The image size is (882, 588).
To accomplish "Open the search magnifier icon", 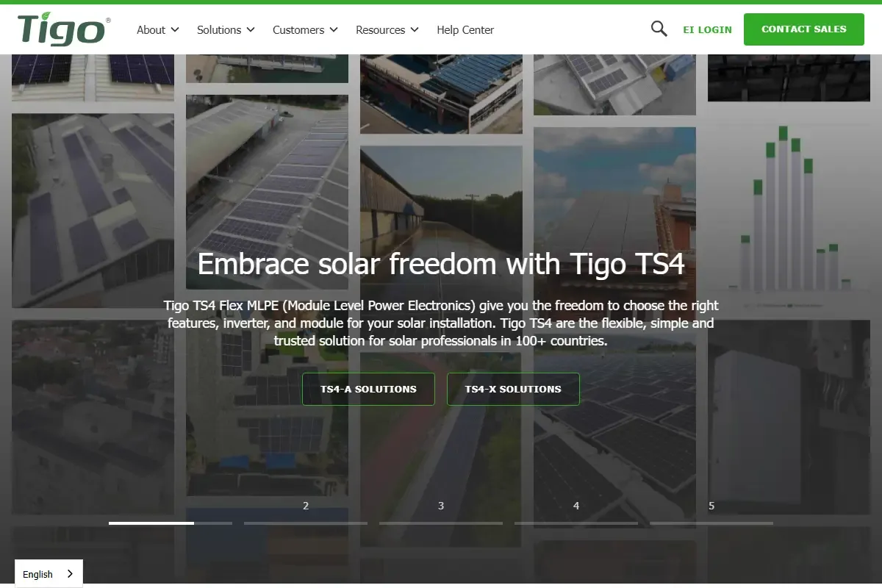I will [x=659, y=29].
